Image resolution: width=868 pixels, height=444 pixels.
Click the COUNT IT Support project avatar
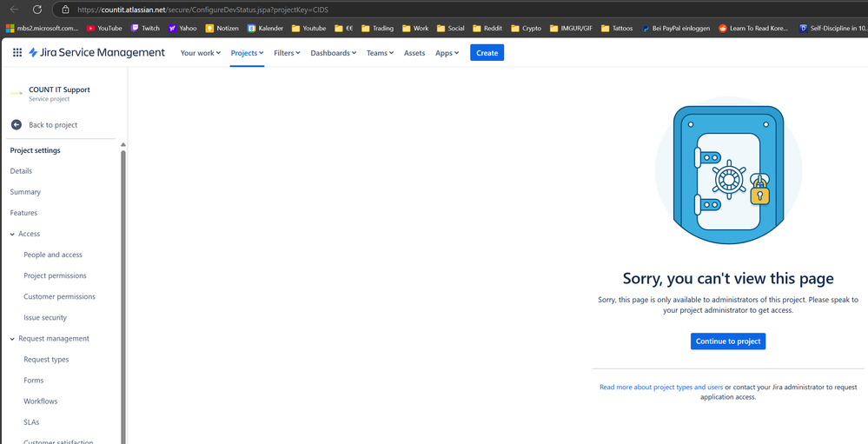[x=17, y=93]
